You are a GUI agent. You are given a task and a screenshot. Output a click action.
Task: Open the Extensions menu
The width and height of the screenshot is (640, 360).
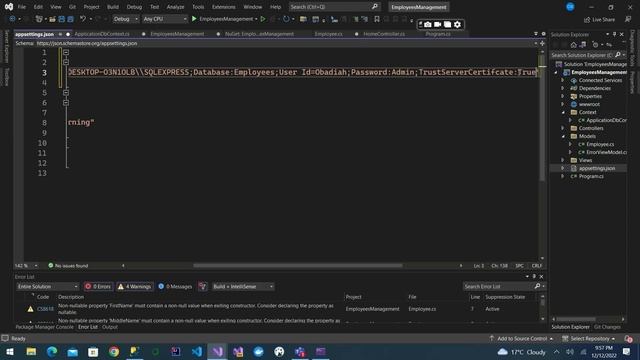point(224,7)
